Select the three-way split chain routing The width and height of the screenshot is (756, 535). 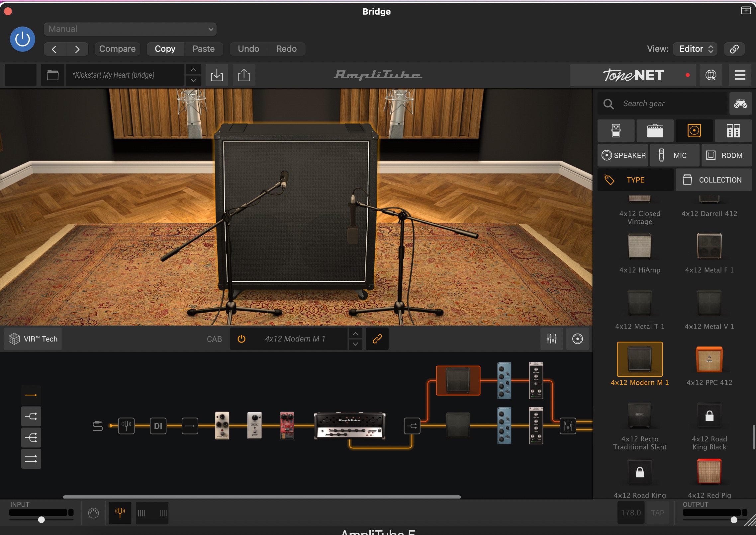click(x=31, y=438)
